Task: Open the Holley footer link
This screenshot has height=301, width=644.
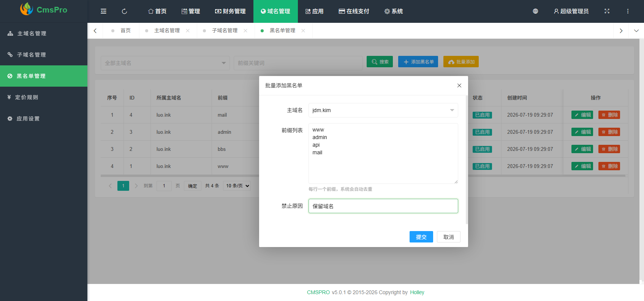Action: point(417,292)
